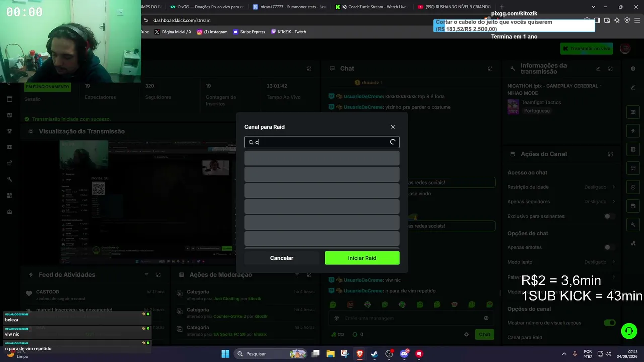Open the wrench widget in right sidebar
This screenshot has height=362, width=644.
(x=633, y=224)
